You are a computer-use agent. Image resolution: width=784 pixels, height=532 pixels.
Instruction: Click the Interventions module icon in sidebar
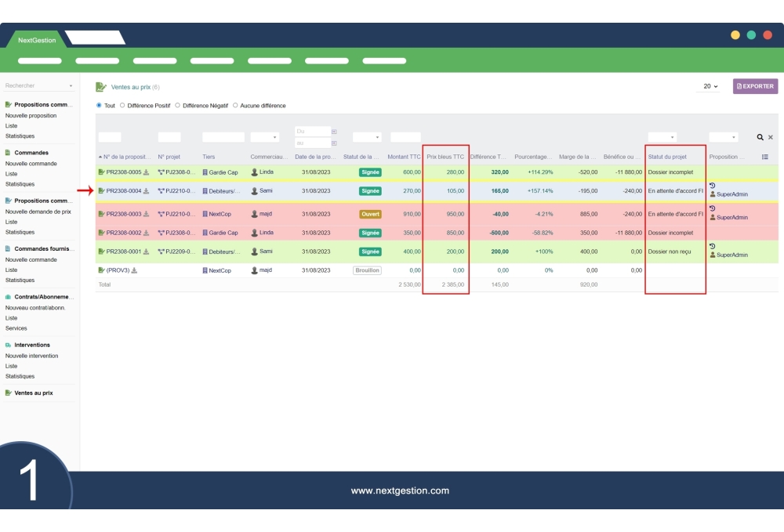(6, 345)
